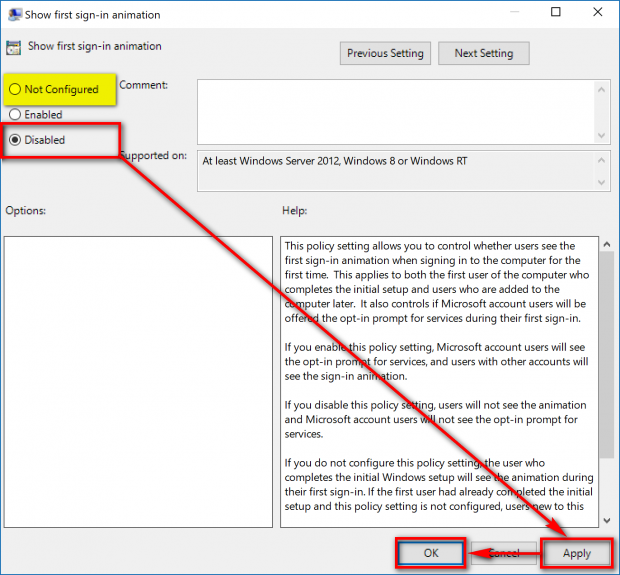The height and width of the screenshot is (575, 620).
Task: Click the Supported on box scroll up arrow
Action: (602, 157)
